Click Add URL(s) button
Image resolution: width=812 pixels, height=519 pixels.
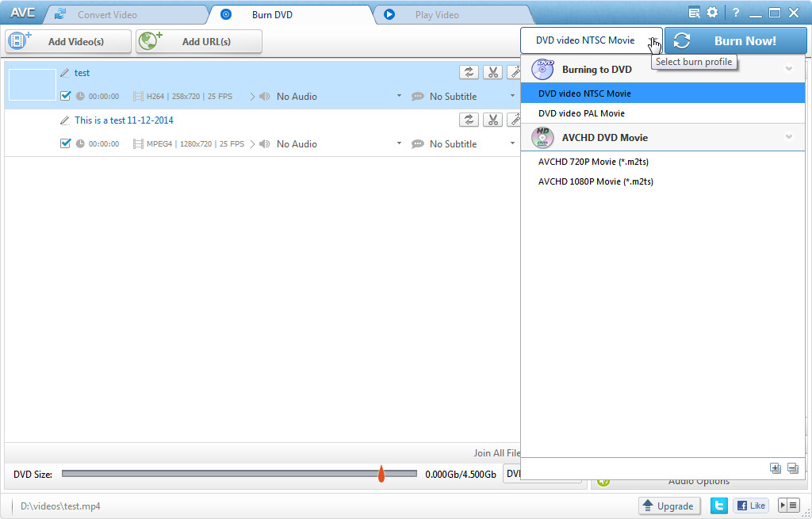coord(199,41)
